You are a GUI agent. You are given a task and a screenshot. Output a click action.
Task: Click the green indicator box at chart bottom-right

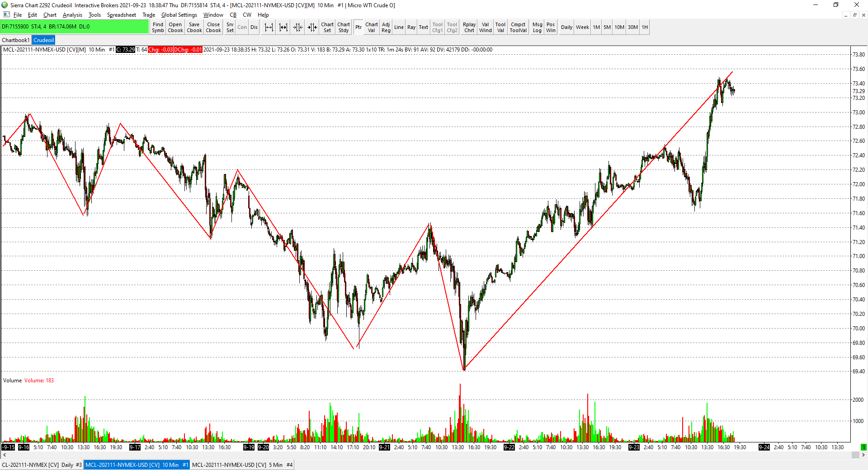click(x=863, y=447)
